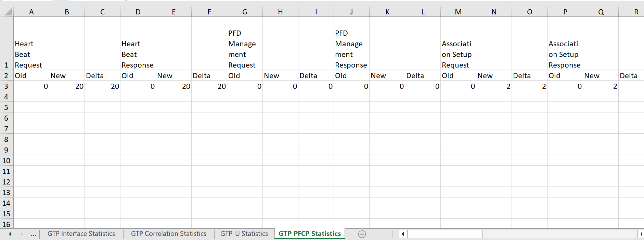The height and width of the screenshot is (240, 644).
Task: Select Heart Beat Request header cell
Action: pyautogui.click(x=31, y=44)
